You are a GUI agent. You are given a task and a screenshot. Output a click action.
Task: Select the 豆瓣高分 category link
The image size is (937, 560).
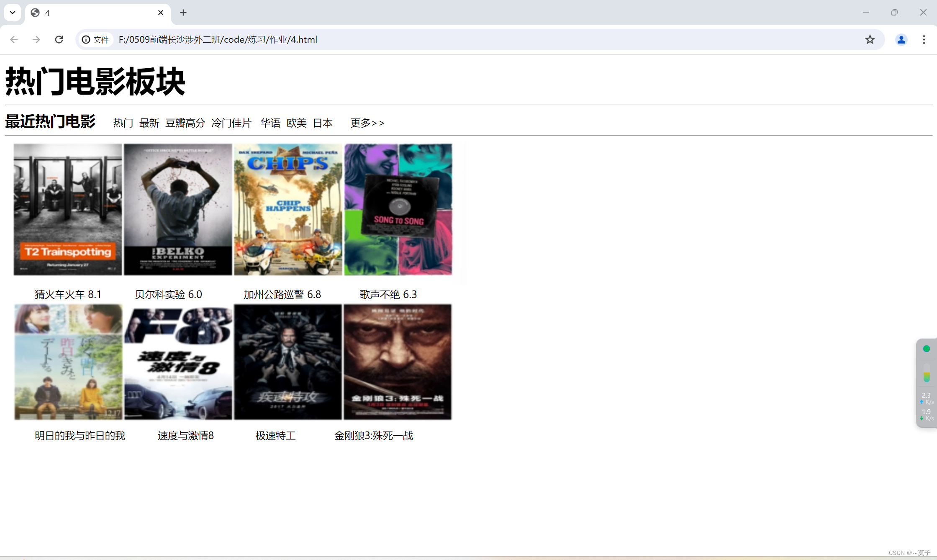(x=185, y=123)
